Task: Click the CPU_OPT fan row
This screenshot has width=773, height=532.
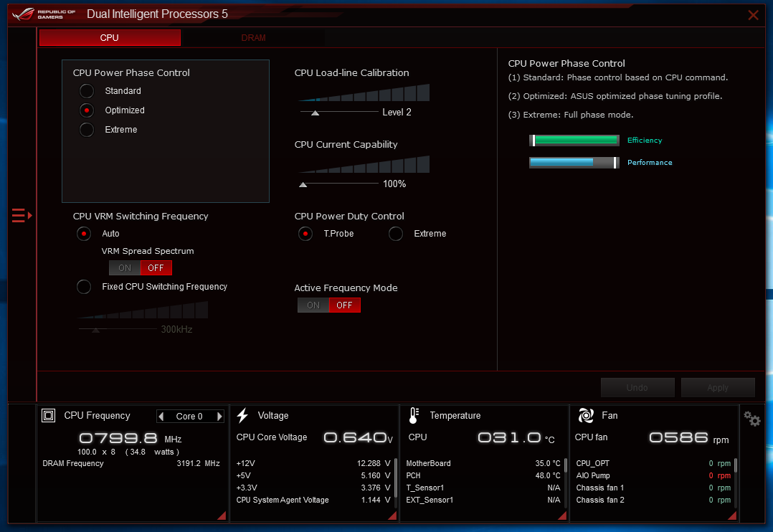Action: [653, 463]
